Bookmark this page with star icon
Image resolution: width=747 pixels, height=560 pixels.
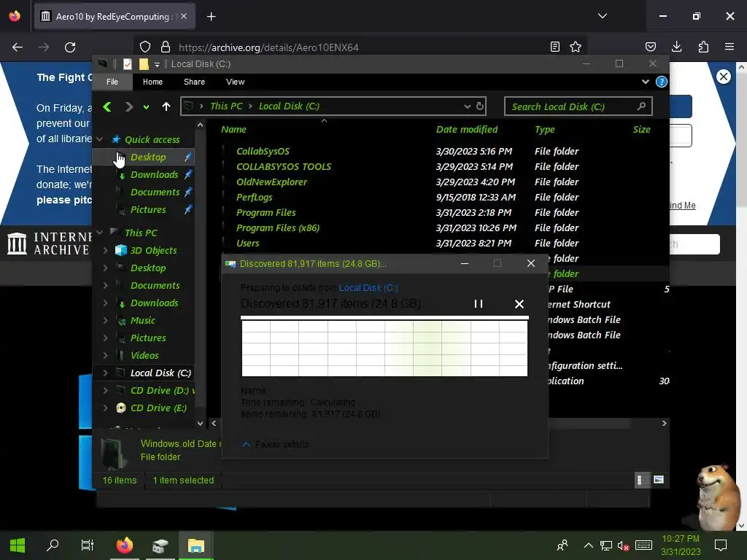point(576,47)
